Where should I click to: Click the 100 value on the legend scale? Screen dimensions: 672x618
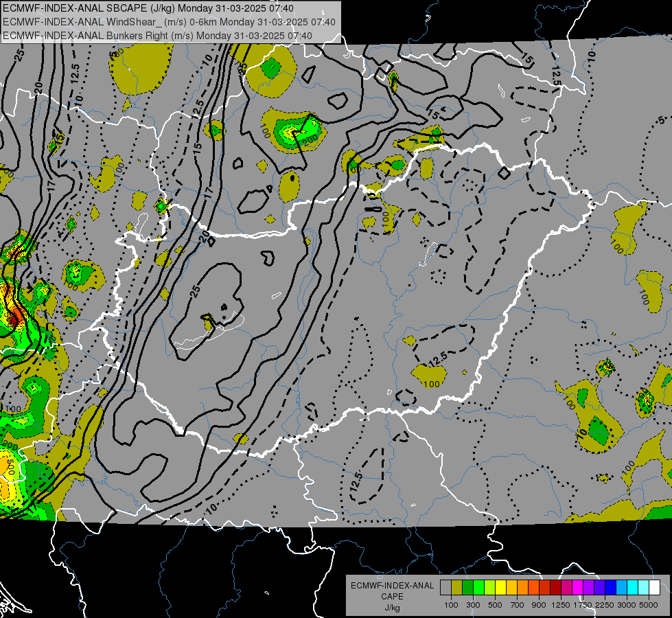coord(451,605)
